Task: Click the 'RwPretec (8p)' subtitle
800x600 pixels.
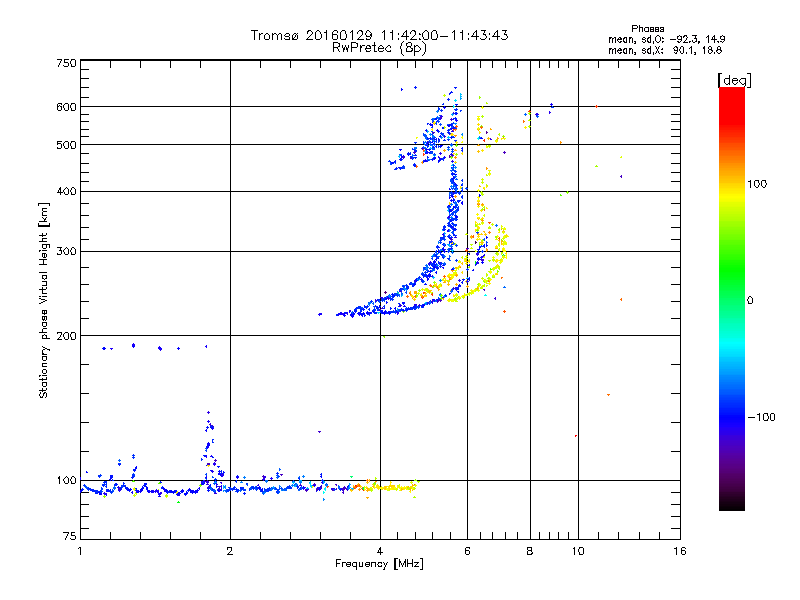Action: point(379,48)
